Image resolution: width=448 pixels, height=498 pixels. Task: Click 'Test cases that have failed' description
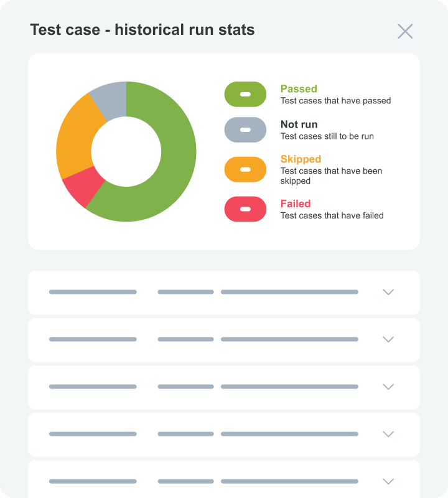point(332,215)
